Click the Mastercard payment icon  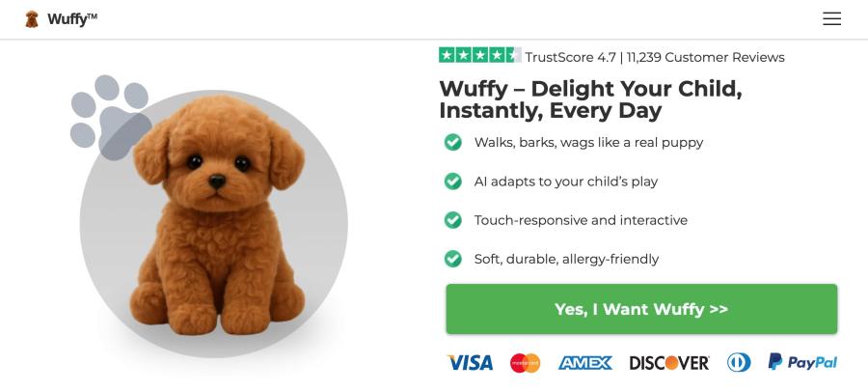click(x=525, y=363)
